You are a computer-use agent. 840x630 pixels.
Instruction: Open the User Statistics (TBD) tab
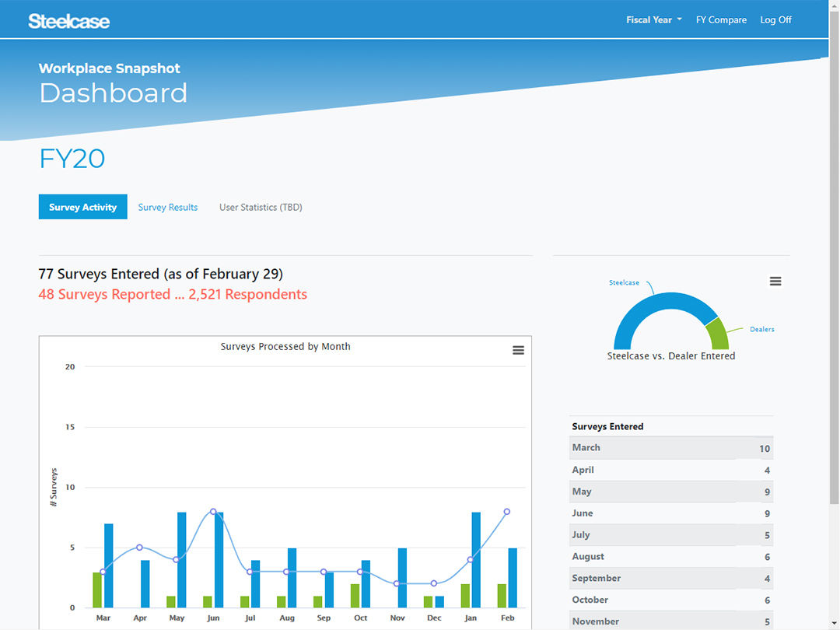click(261, 207)
